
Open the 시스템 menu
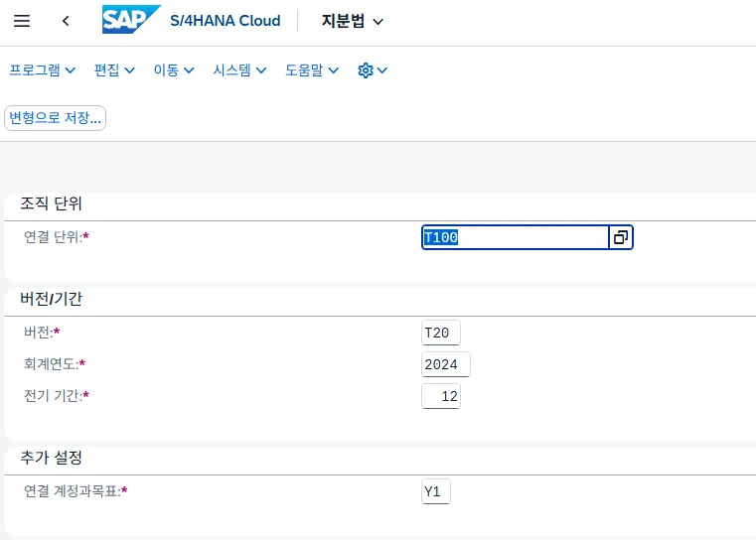click(239, 70)
